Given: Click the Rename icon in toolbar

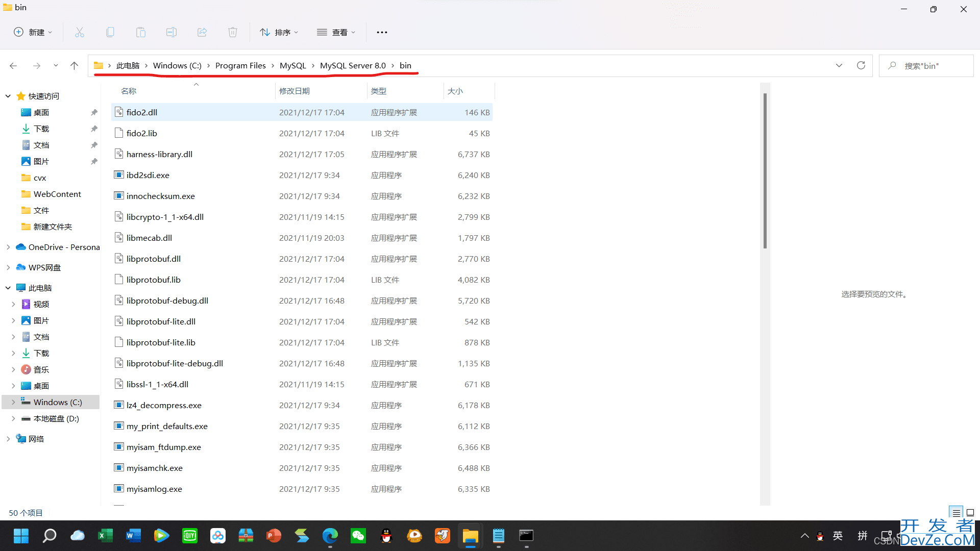Looking at the screenshot, I should pyautogui.click(x=171, y=32).
